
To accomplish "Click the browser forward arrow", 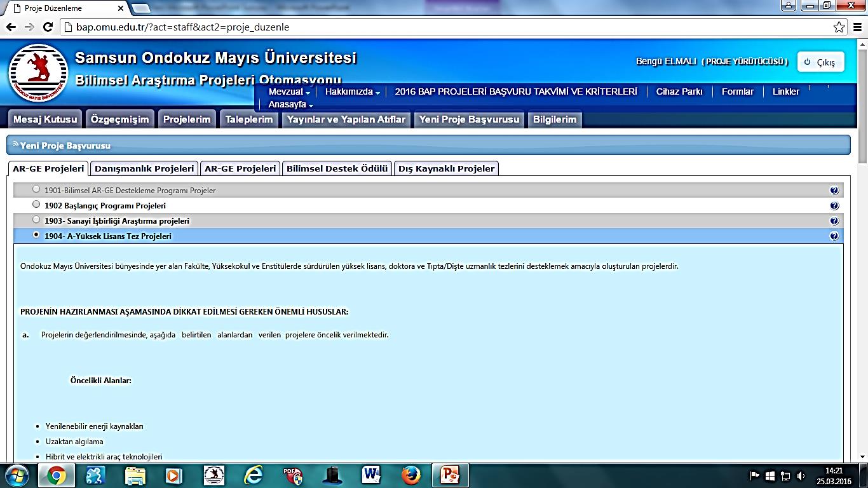I will 29,27.
